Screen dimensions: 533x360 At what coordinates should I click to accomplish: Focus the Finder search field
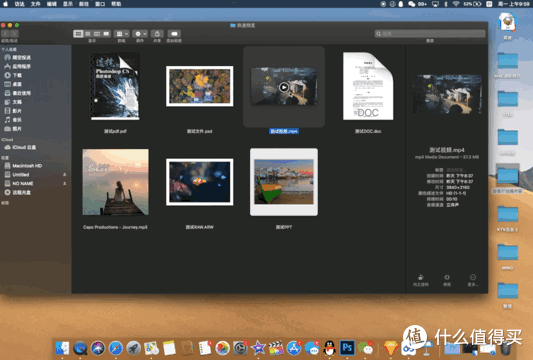[430, 34]
